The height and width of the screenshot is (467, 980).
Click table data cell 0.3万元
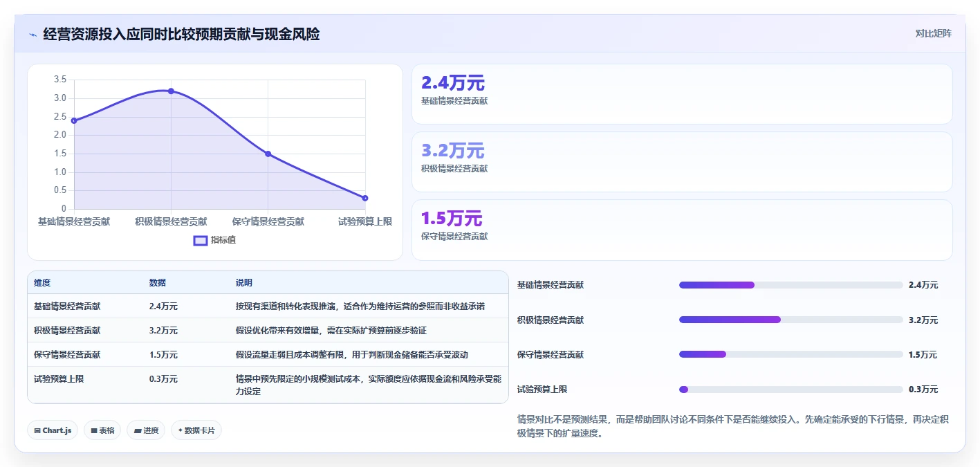click(163, 378)
